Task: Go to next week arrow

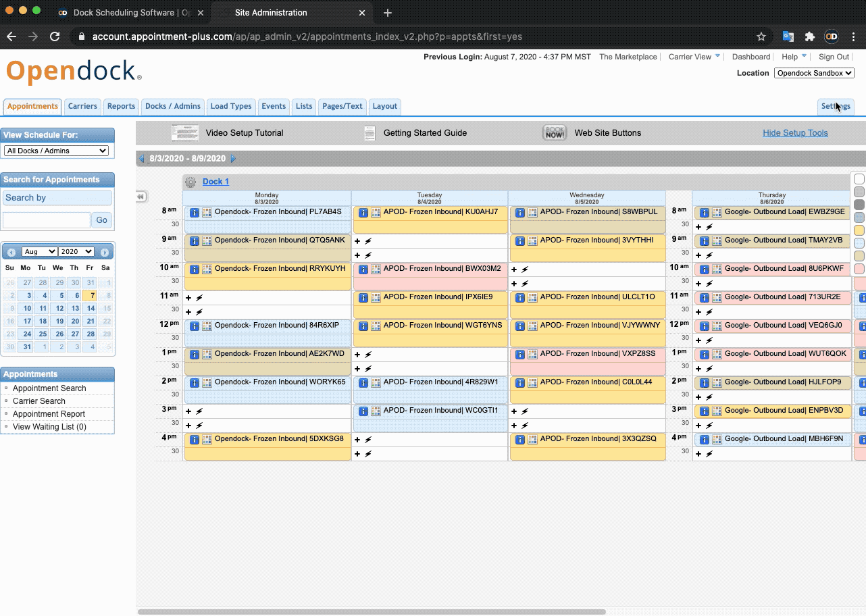Action: (234, 159)
